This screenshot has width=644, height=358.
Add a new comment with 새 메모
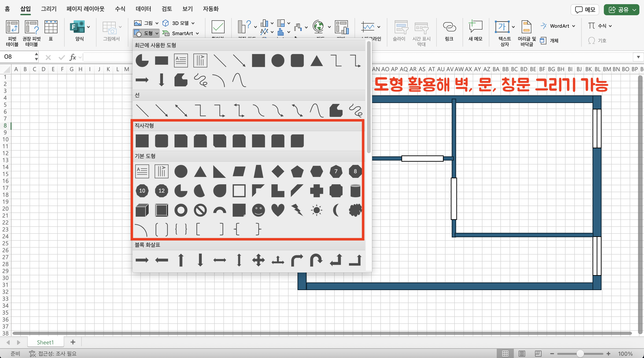tap(475, 31)
